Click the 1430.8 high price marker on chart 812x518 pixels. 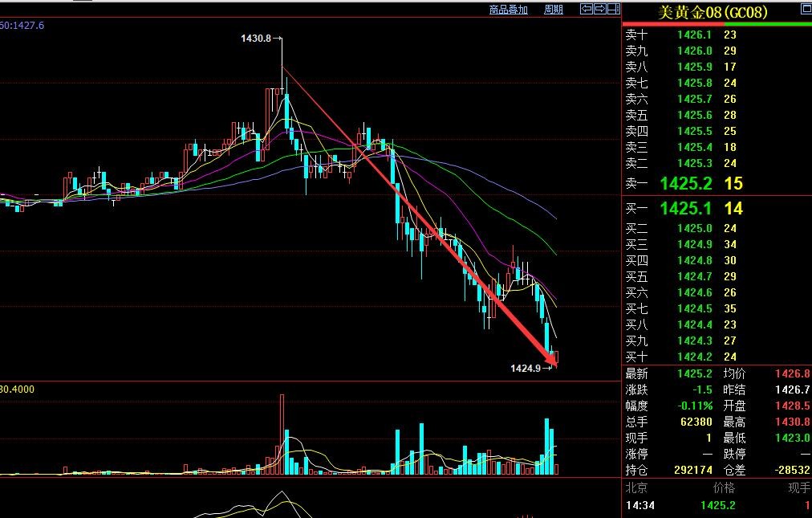pyautogui.click(x=256, y=38)
